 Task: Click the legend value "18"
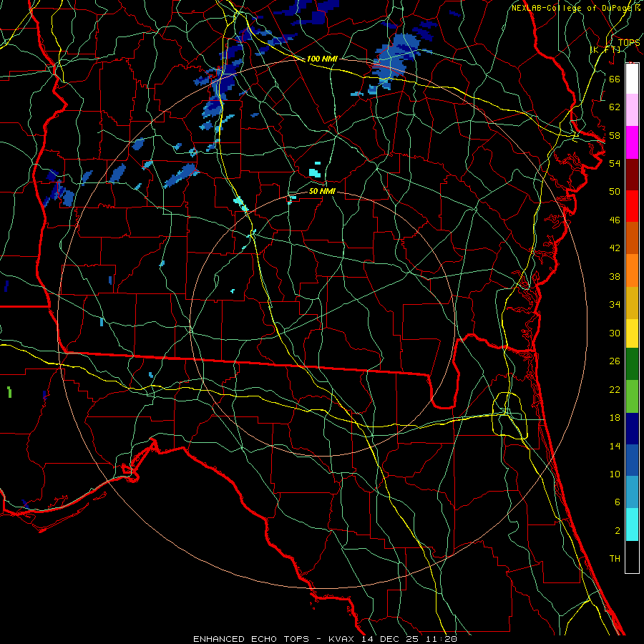click(615, 418)
